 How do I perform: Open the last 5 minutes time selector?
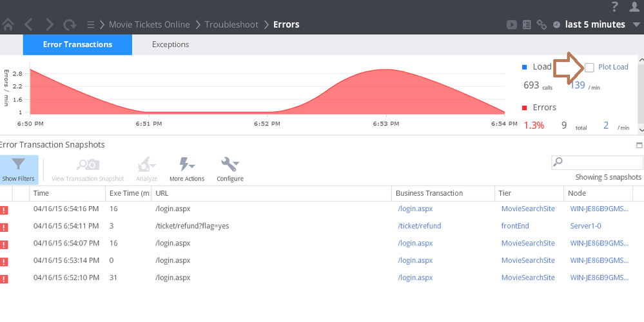[x=595, y=24]
